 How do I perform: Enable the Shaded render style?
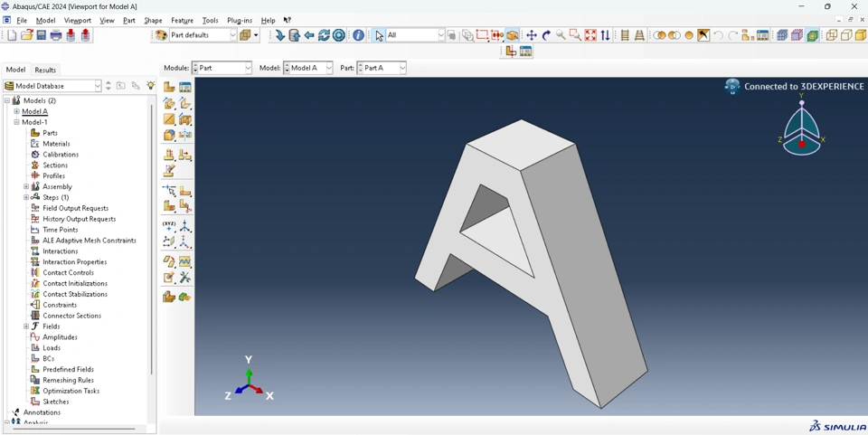tap(861, 35)
